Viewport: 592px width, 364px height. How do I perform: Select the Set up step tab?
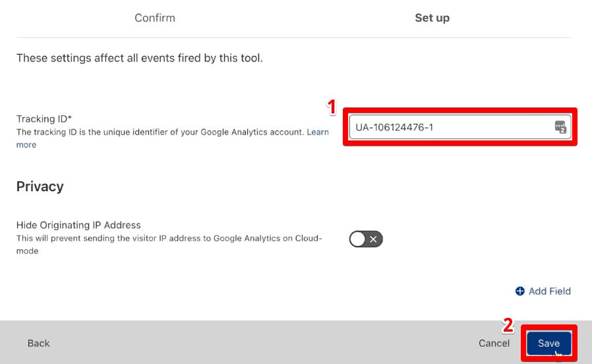[432, 18]
